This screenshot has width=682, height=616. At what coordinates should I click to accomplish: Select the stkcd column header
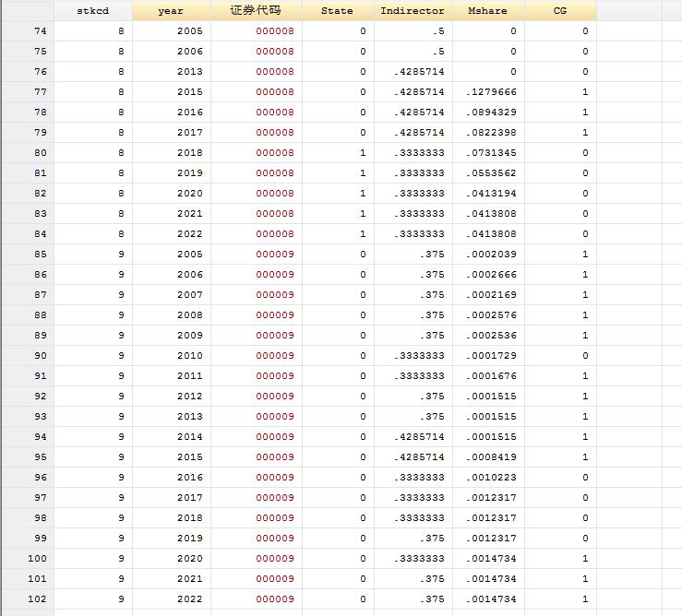tap(93, 10)
